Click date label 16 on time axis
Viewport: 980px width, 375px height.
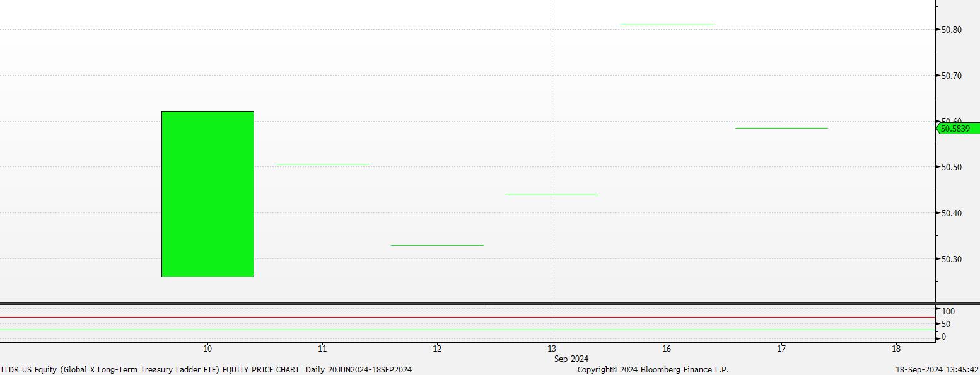(667, 349)
